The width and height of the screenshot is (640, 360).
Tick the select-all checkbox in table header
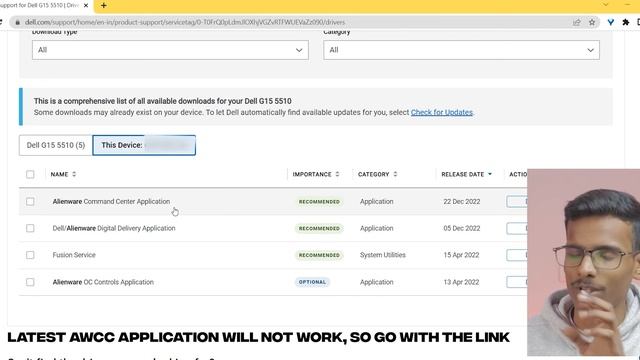[x=30, y=174]
